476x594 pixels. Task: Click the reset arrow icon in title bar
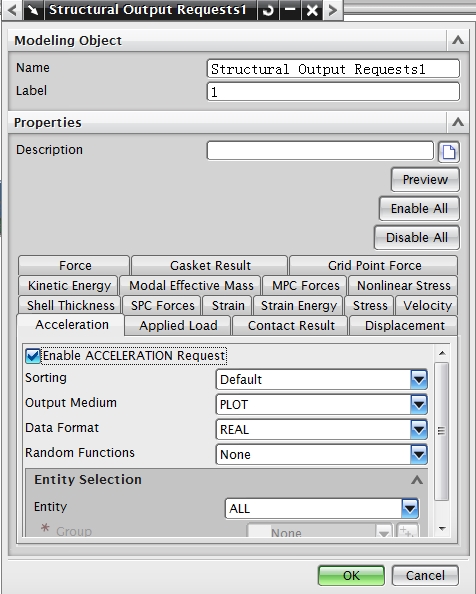point(268,10)
